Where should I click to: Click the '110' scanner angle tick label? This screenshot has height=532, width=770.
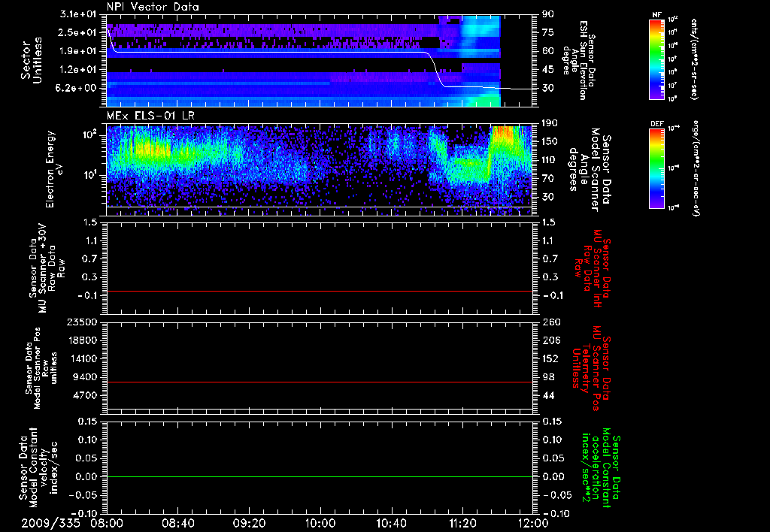click(x=550, y=160)
